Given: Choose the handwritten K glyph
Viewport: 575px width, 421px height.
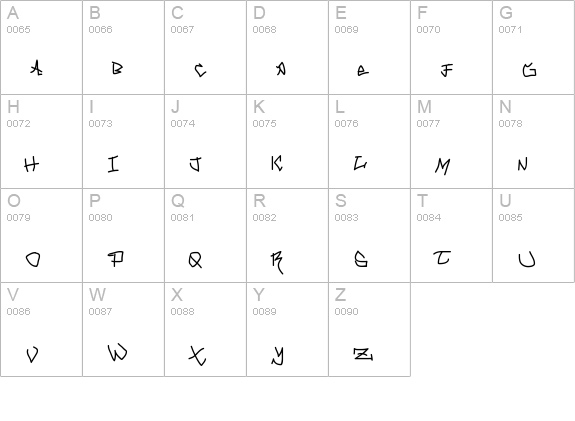Looking at the screenshot, I should (x=277, y=163).
